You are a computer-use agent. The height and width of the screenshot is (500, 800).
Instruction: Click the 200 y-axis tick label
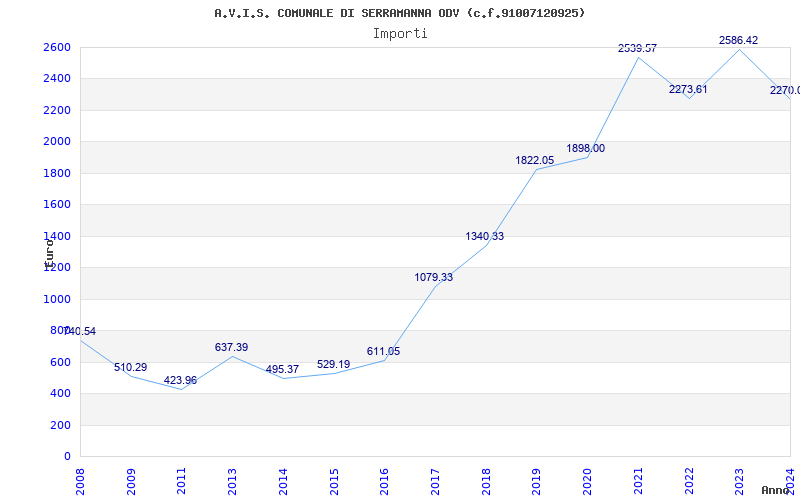click(x=60, y=425)
